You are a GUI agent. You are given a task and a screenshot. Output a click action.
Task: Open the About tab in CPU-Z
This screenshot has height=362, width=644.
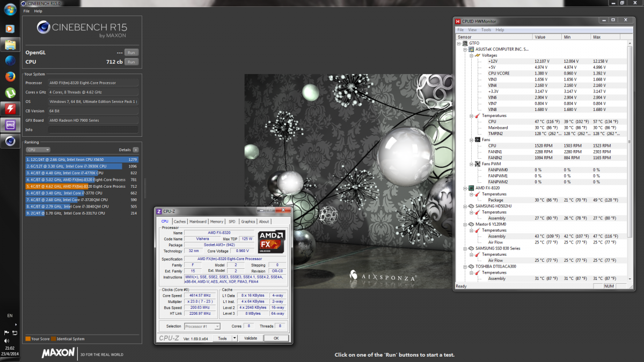tap(264, 221)
